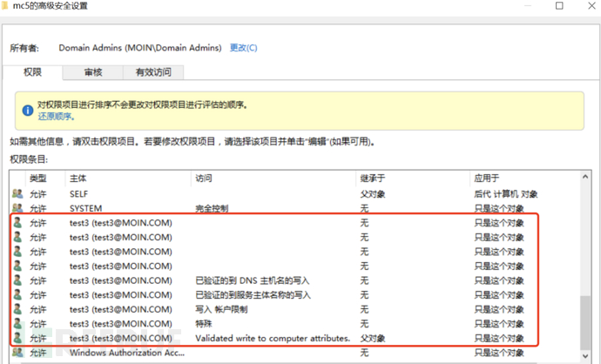Click the folder icon in the title bar
The height and width of the screenshot is (364, 601).
[x=7, y=6]
